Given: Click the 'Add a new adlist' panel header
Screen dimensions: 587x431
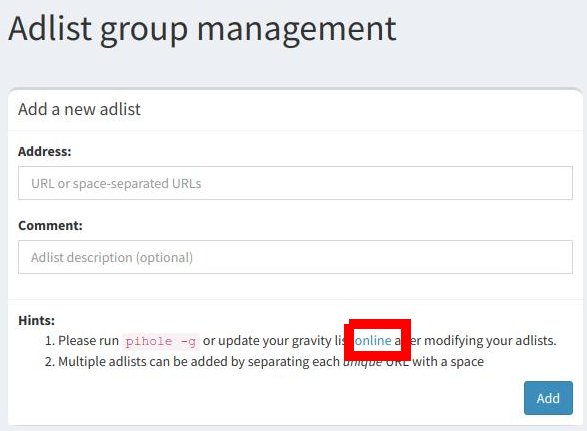Looking at the screenshot, I should pos(79,109).
